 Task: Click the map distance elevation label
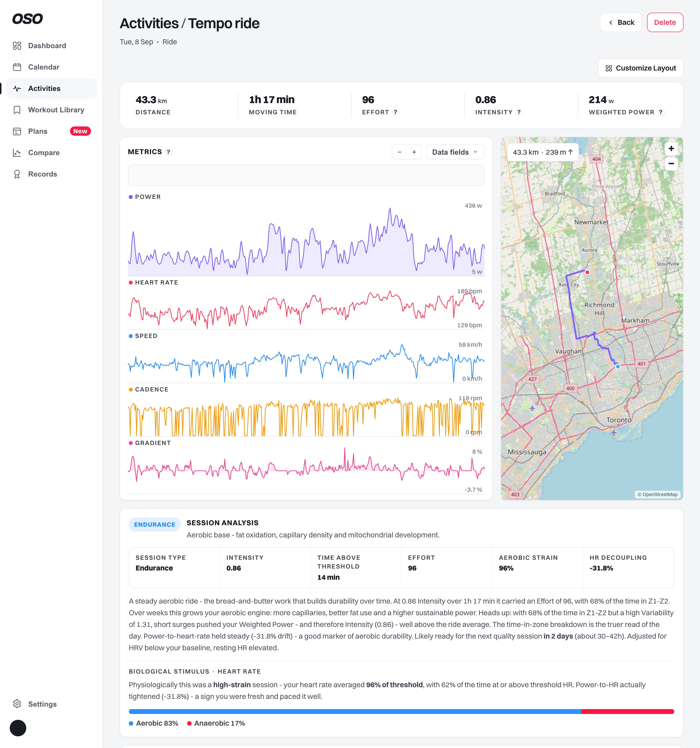542,152
